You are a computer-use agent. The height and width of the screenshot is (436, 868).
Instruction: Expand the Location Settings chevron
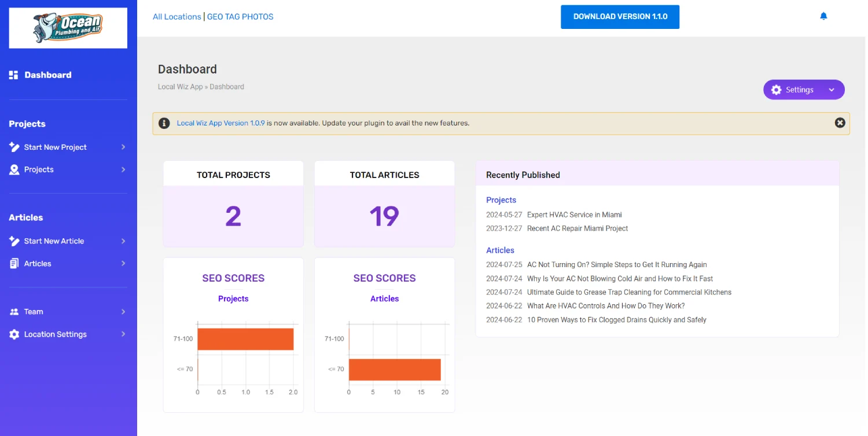tap(123, 334)
